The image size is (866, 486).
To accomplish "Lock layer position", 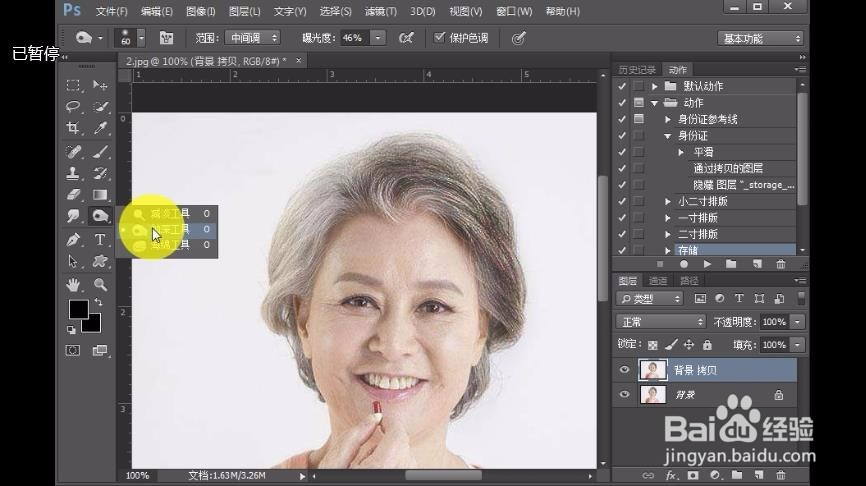I will [689, 345].
